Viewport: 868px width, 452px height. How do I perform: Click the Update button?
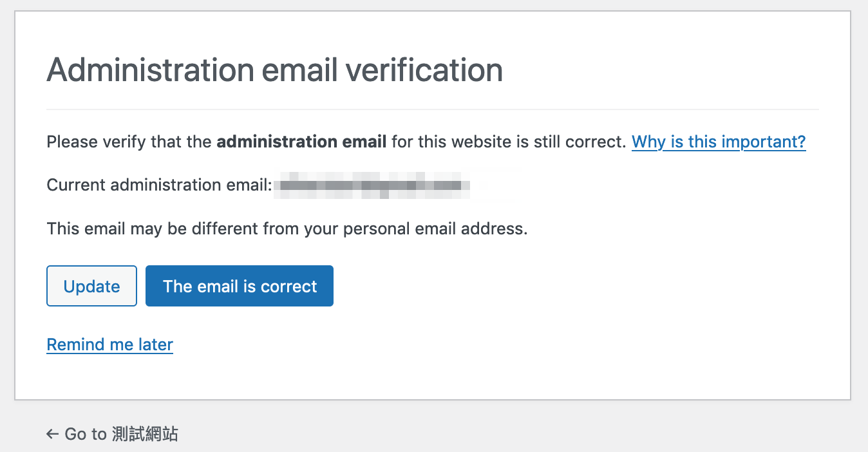[x=91, y=286]
